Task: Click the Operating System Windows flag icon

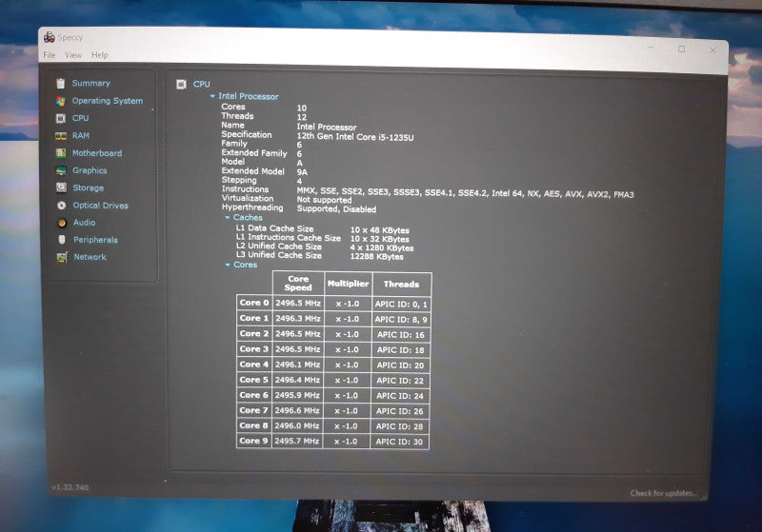Action: tap(60, 101)
